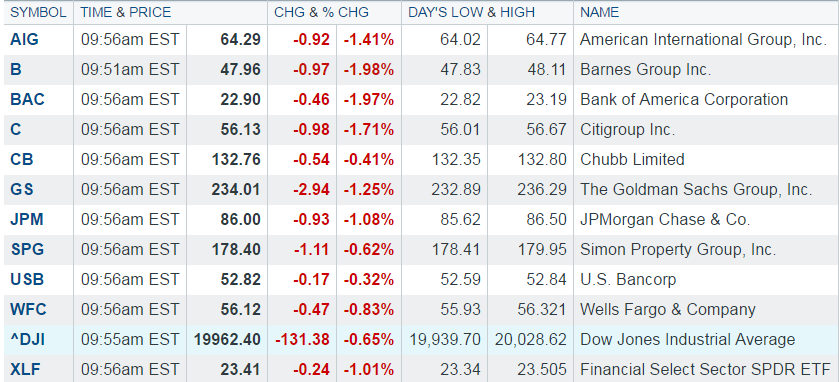Sort by the SYMBOL column header
Screen dimensions: 839x382
coord(38,12)
